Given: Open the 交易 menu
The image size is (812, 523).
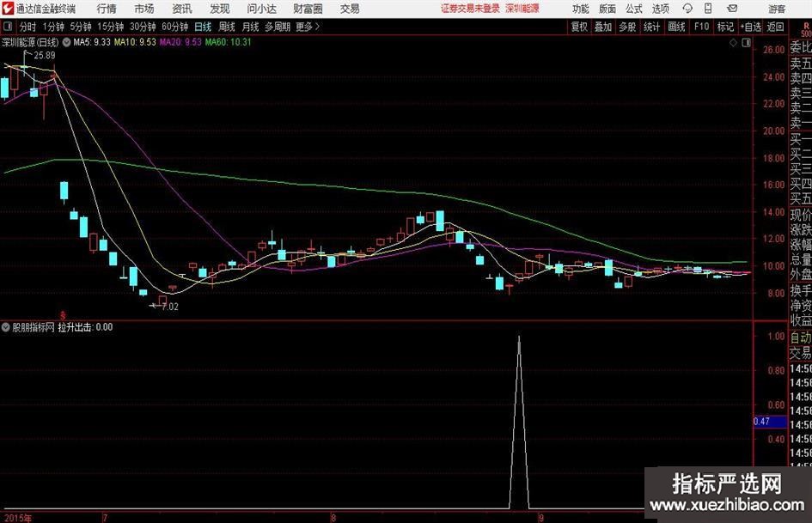Looking at the screenshot, I should (350, 9).
